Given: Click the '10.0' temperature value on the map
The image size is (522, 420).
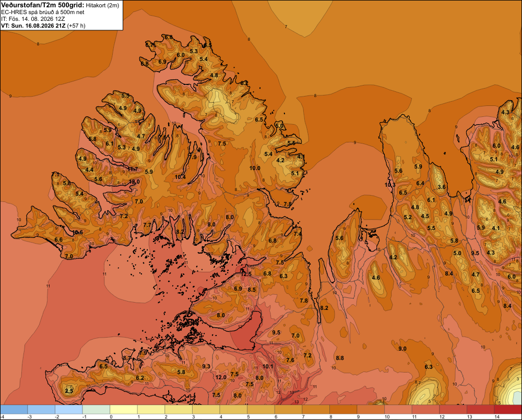Looking at the screenshot, I should pos(255,168).
